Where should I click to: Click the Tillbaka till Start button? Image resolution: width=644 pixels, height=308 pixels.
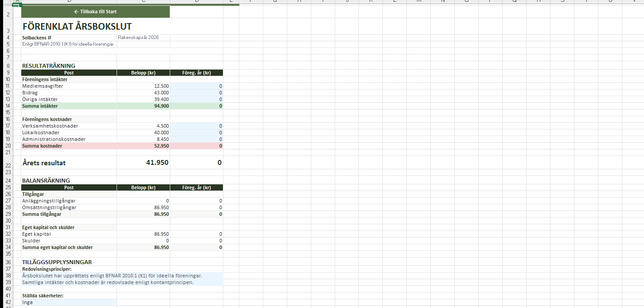[95, 12]
